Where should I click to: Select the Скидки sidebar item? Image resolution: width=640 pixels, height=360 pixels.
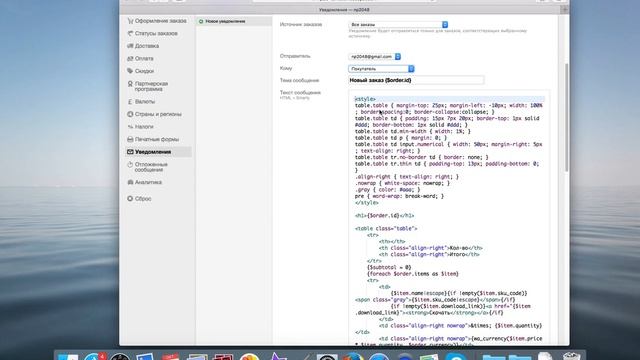pos(140,71)
